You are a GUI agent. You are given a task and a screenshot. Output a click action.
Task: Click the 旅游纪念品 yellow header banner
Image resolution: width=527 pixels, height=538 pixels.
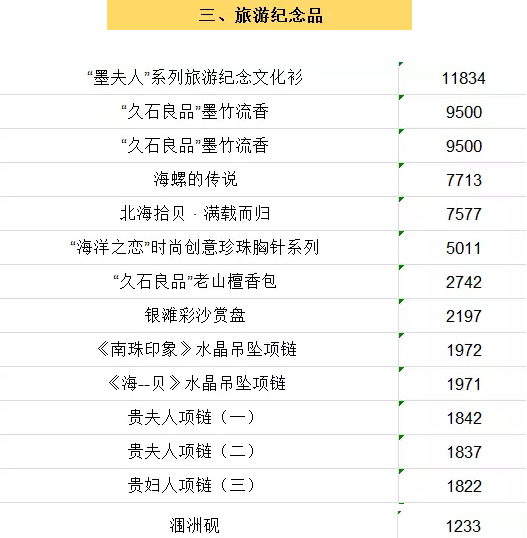259,15
